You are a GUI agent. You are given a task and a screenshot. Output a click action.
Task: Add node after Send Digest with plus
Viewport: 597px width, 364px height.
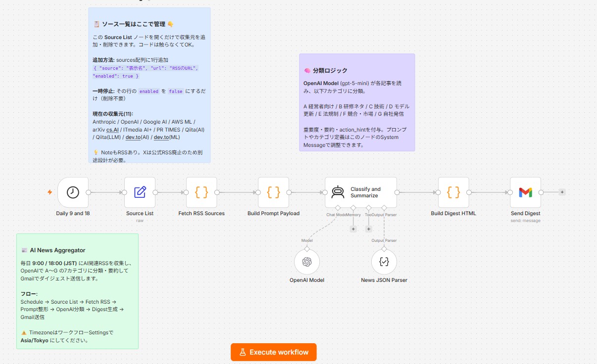pos(562,192)
